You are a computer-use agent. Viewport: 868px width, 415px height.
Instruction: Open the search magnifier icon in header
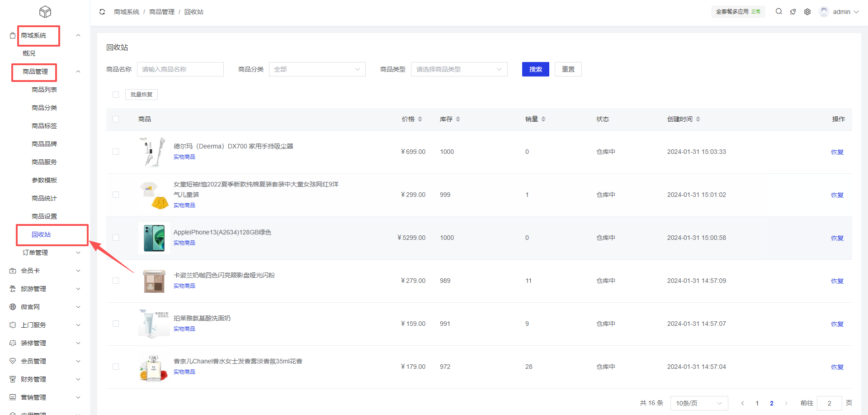[x=778, y=12]
